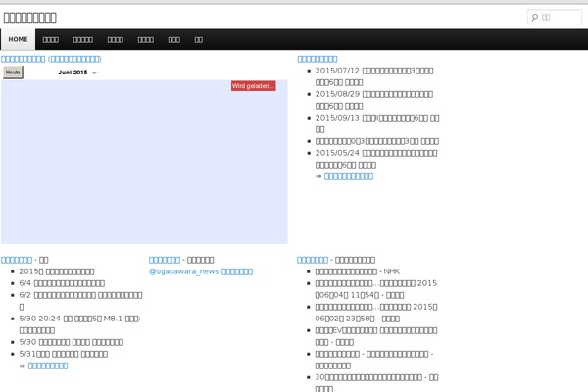Select the news item mentioning EV
This screenshot has height=392, width=588.
(x=376, y=336)
